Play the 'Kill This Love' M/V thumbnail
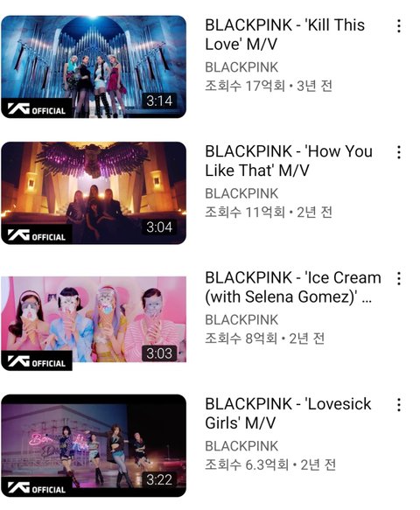Image resolution: width=420 pixels, height=510 pixels. point(94,66)
